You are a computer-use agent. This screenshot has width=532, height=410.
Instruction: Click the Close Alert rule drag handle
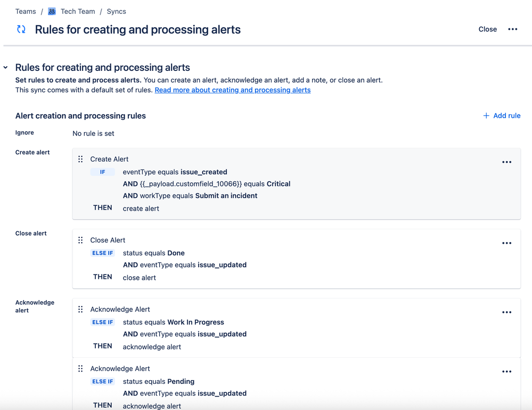80,240
